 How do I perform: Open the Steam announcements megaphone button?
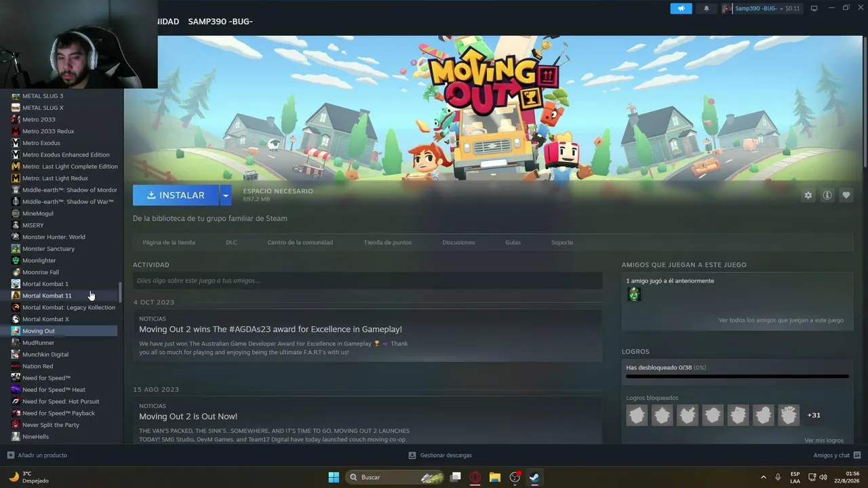coord(681,8)
